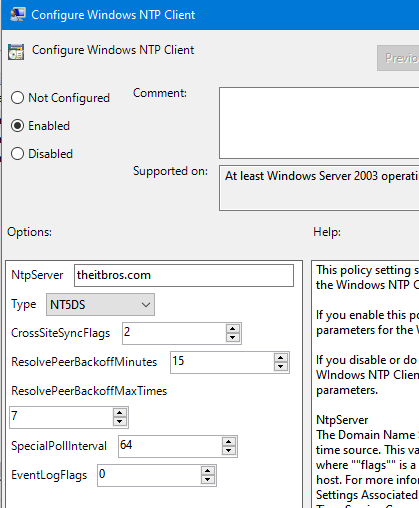Click the Supported on text box
The width and height of the screenshot is (419, 508).
pyautogui.click(x=319, y=188)
